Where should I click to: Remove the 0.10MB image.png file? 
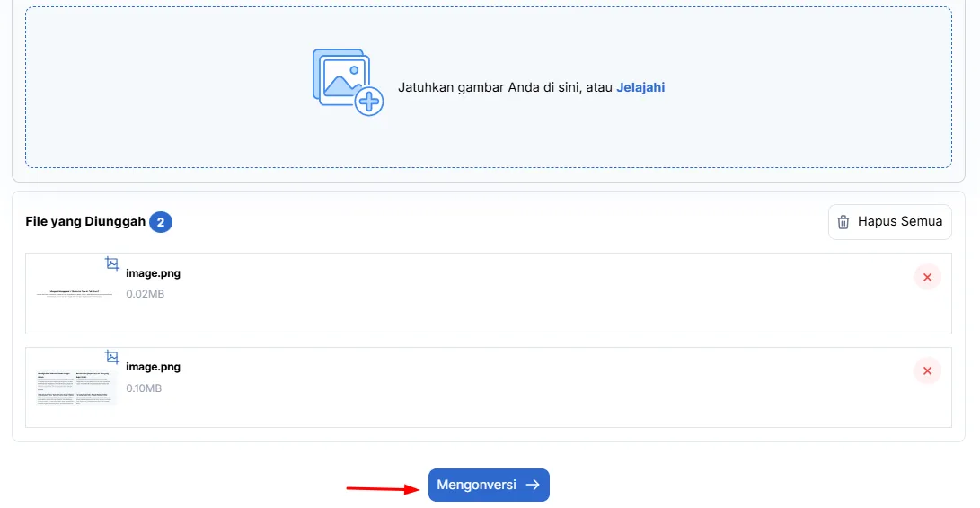pyautogui.click(x=928, y=371)
